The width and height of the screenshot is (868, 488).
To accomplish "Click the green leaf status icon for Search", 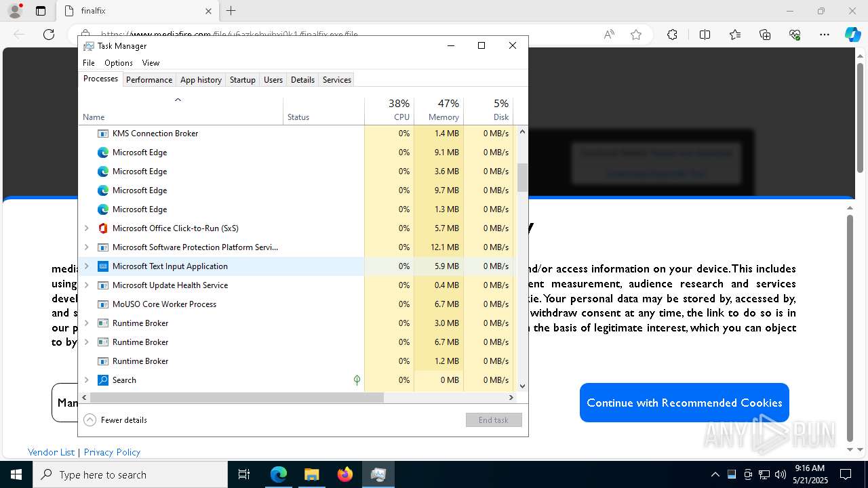I will (357, 380).
